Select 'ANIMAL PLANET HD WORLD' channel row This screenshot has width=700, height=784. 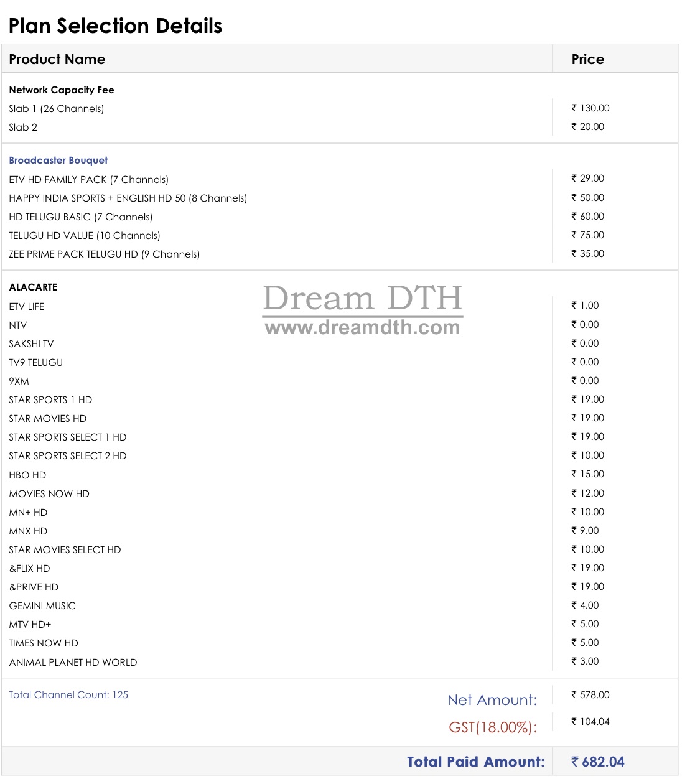pos(73,662)
